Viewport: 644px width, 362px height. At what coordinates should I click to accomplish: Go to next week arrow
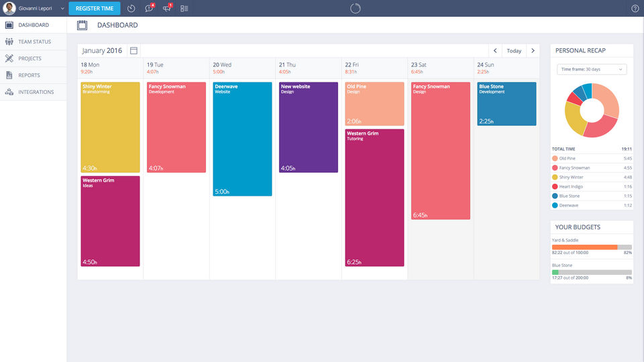(533, 50)
